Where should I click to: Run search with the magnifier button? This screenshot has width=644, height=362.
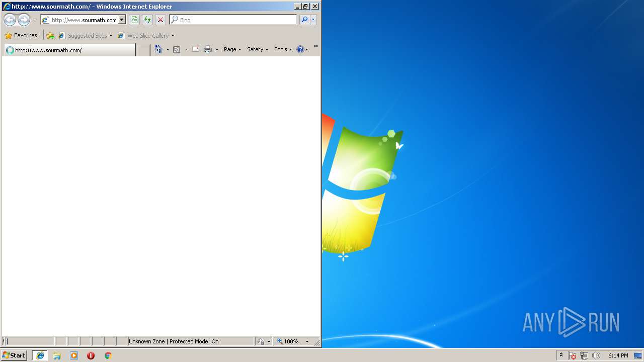coord(304,20)
